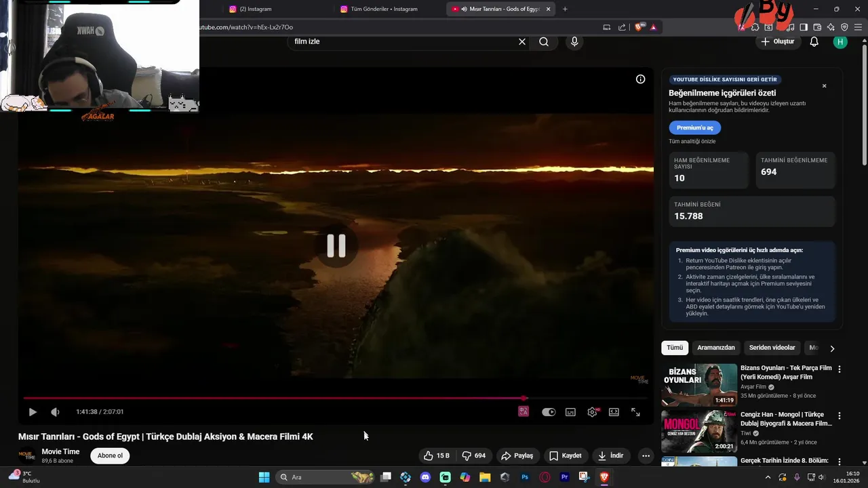The image size is (868, 488).
Task: Open options menu for Bizans Oyunları video
Action: (x=840, y=369)
